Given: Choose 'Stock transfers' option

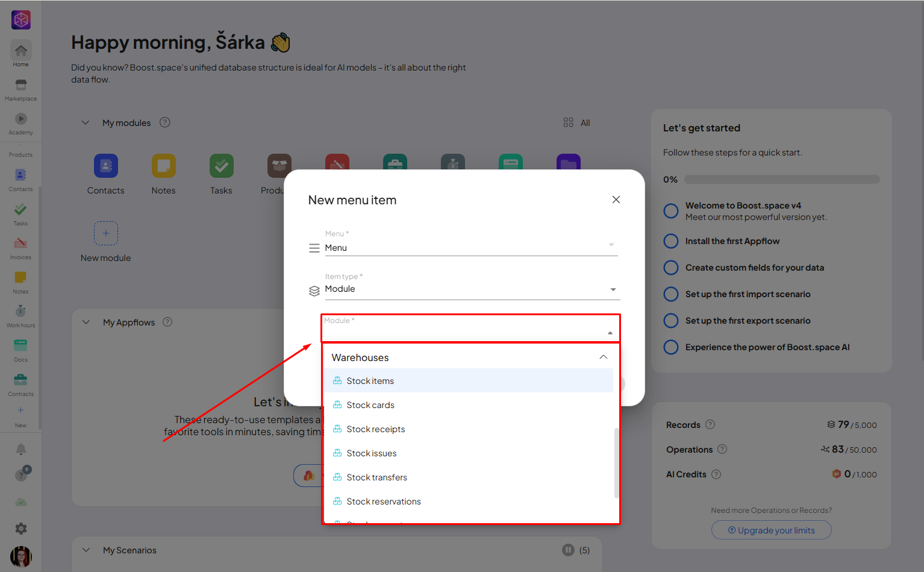Looking at the screenshot, I should 376,477.
